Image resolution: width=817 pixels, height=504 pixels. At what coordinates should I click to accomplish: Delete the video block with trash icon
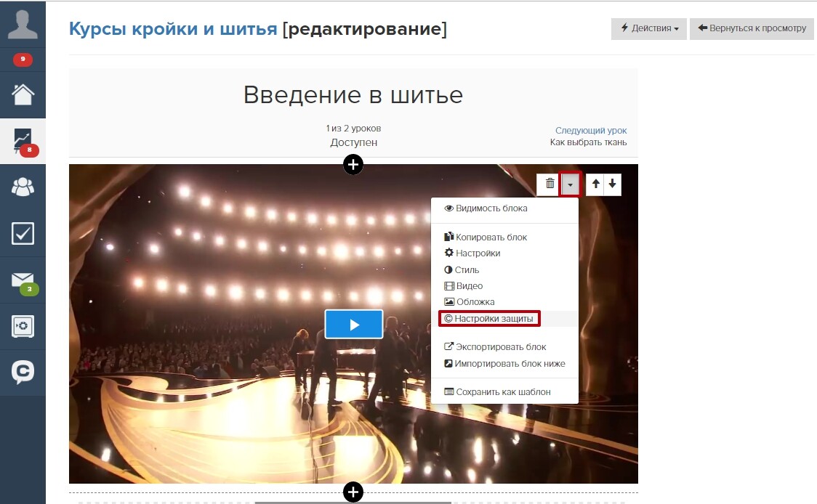click(x=550, y=184)
